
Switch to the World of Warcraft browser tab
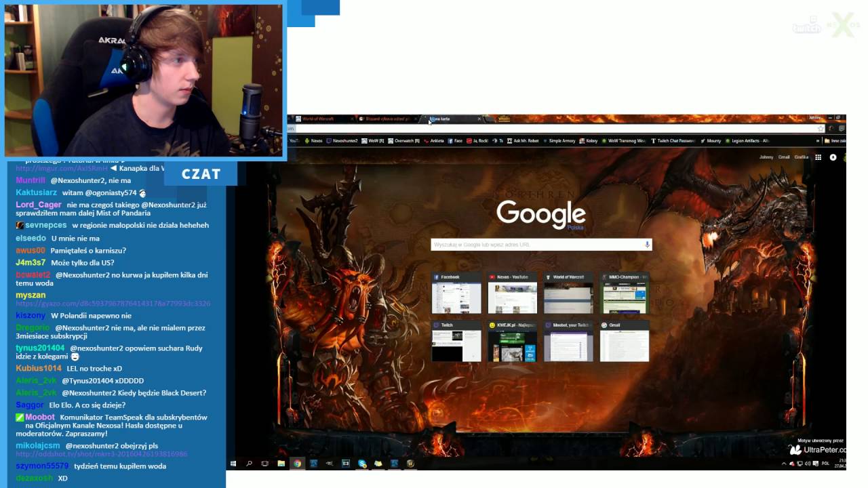[x=323, y=119]
